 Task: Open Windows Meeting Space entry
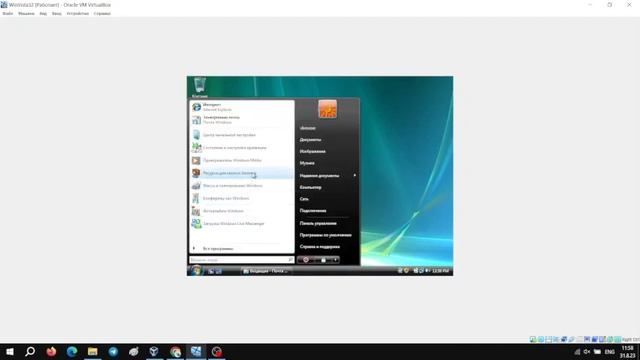point(242,198)
